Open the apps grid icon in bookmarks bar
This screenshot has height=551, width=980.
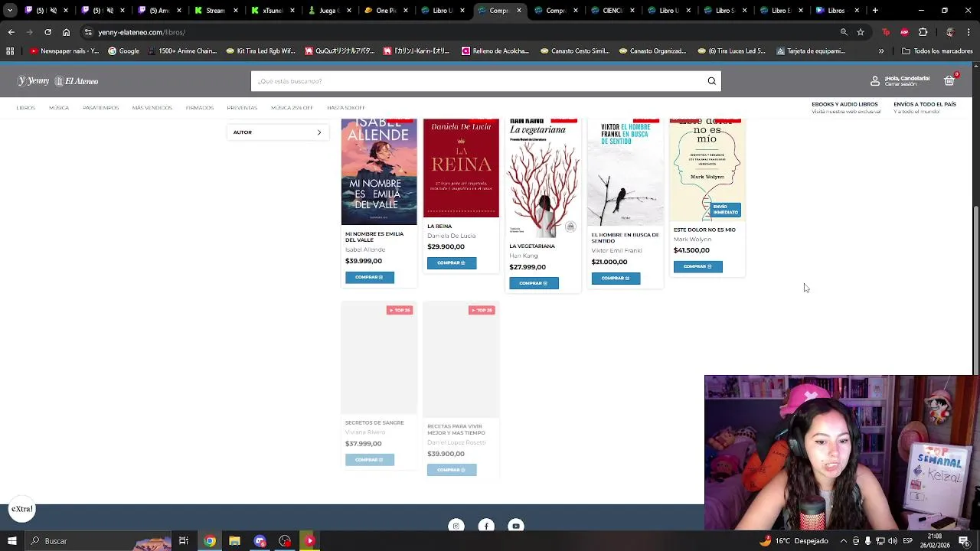[x=10, y=51]
